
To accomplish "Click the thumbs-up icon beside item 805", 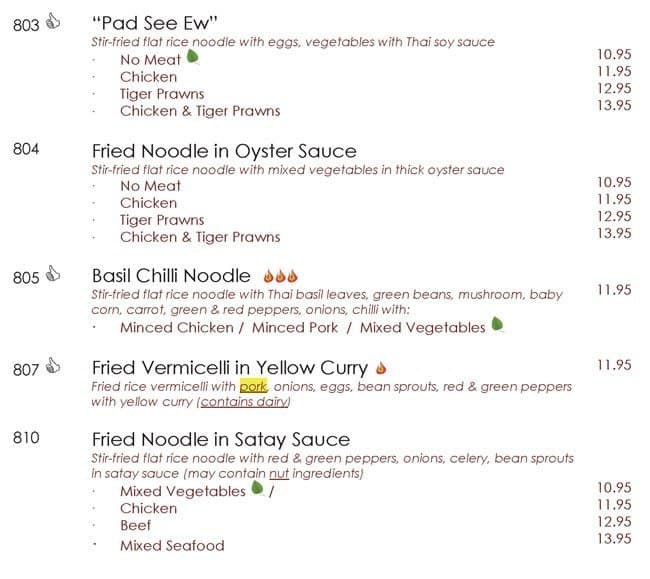I will point(54,274).
